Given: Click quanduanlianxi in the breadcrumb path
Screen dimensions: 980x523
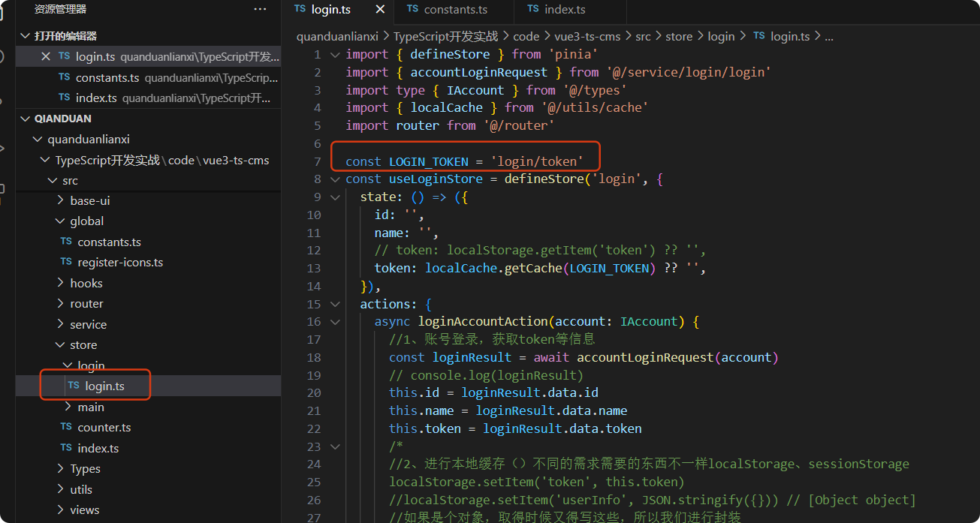Looking at the screenshot, I should pyautogui.click(x=337, y=36).
